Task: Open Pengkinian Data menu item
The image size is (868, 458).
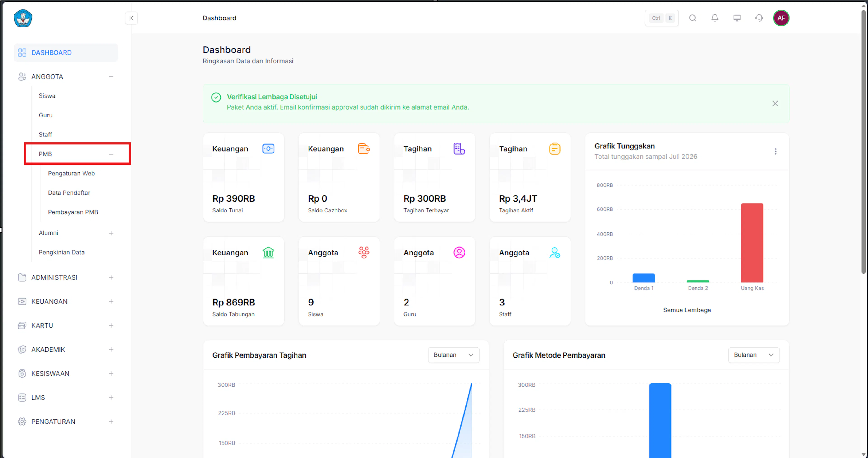Action: coord(62,252)
